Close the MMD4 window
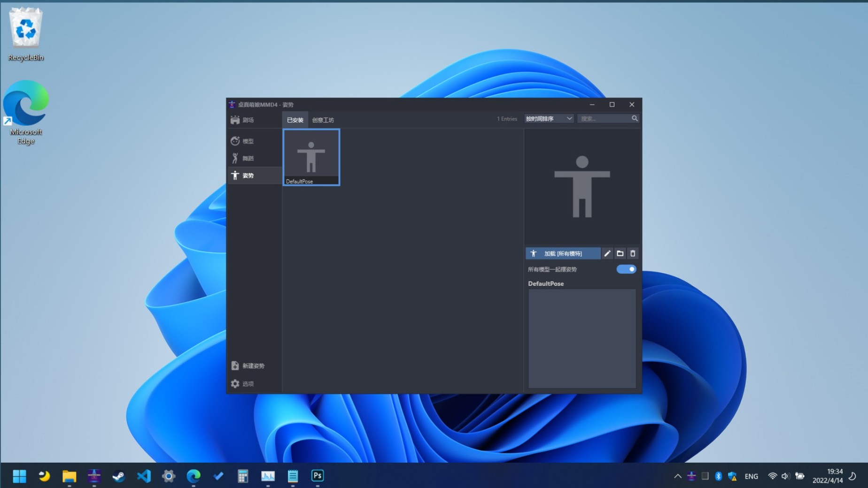Image resolution: width=868 pixels, height=488 pixels. coord(632,105)
